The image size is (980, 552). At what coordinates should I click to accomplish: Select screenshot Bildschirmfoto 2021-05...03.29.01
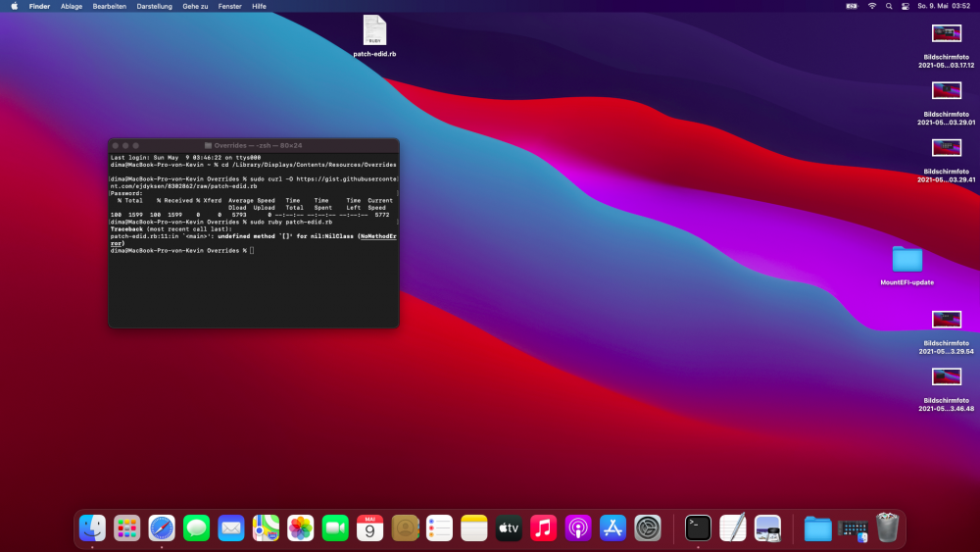pos(947,103)
